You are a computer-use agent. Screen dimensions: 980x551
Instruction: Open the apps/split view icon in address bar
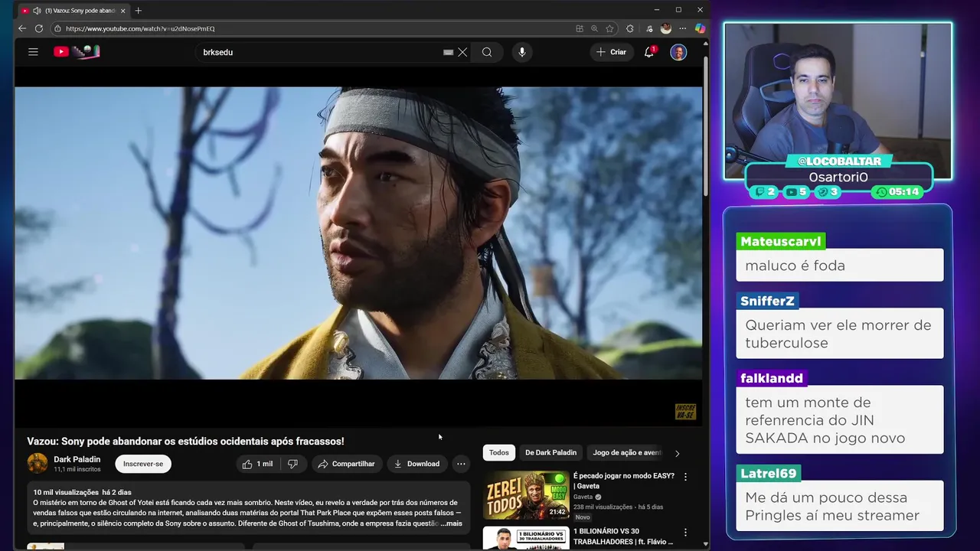[x=580, y=28]
